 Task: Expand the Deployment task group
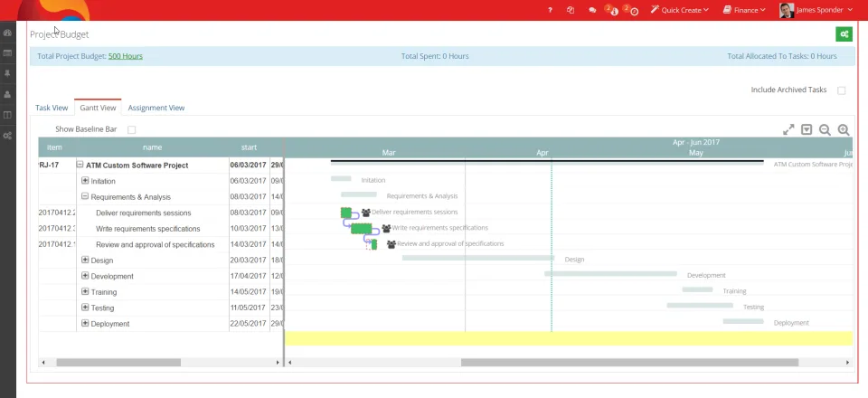pyautogui.click(x=85, y=323)
